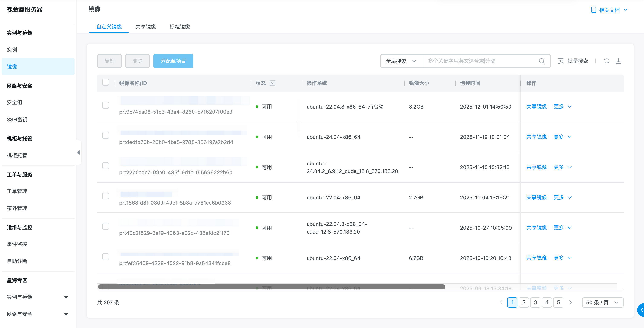This screenshot has height=328, width=644.
Task: Go to next page with right arrow
Action: [570, 302]
